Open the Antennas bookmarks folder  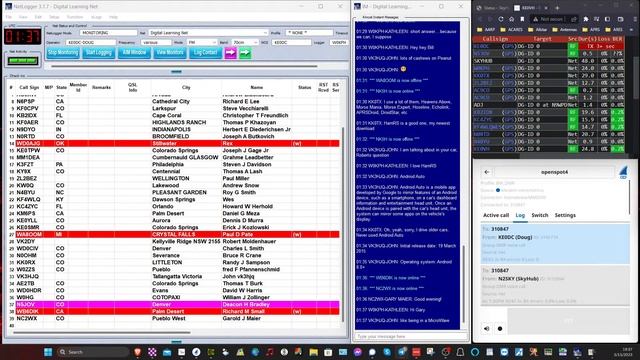point(566,29)
